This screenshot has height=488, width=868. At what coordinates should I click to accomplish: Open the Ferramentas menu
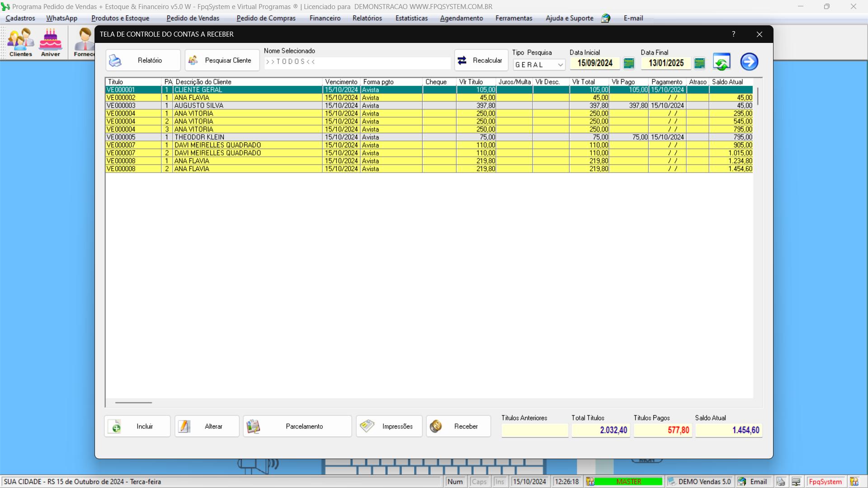(x=514, y=18)
